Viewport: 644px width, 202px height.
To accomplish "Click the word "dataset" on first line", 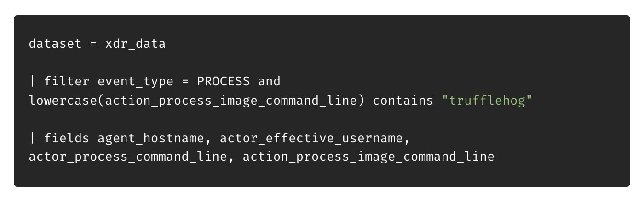I will (x=55, y=44).
